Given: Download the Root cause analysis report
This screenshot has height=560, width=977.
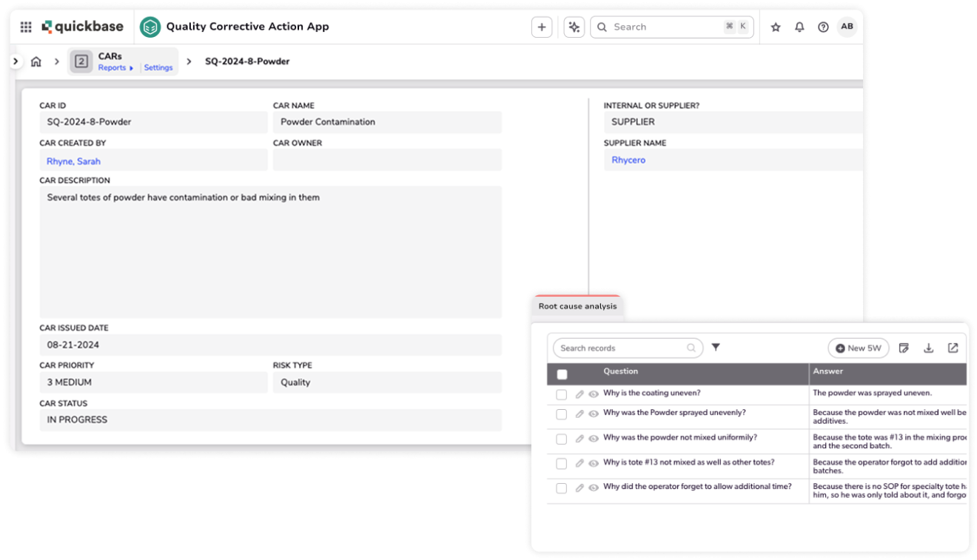Looking at the screenshot, I should tap(929, 348).
